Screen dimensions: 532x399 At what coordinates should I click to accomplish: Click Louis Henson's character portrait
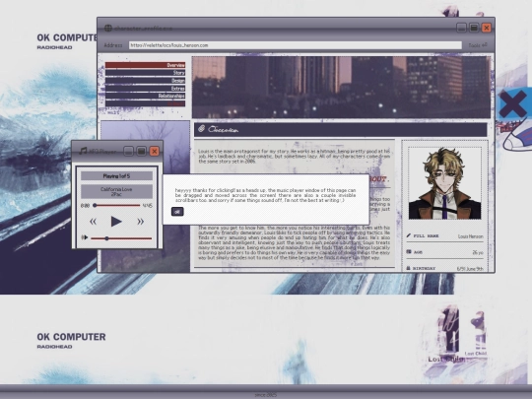coord(444,183)
